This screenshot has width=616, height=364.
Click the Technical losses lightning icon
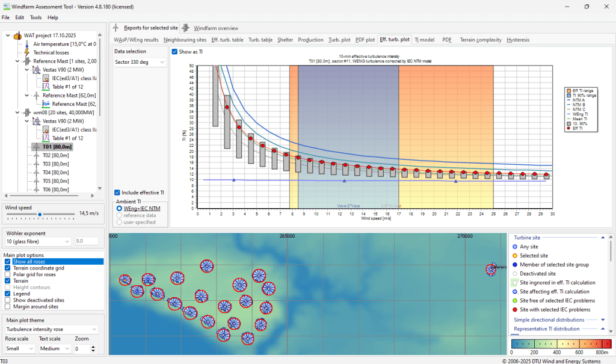click(x=27, y=52)
